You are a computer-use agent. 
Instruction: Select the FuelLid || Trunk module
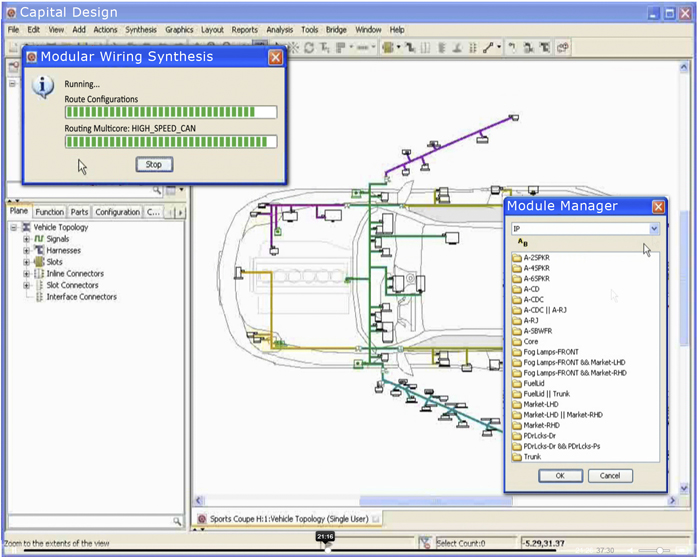546,394
